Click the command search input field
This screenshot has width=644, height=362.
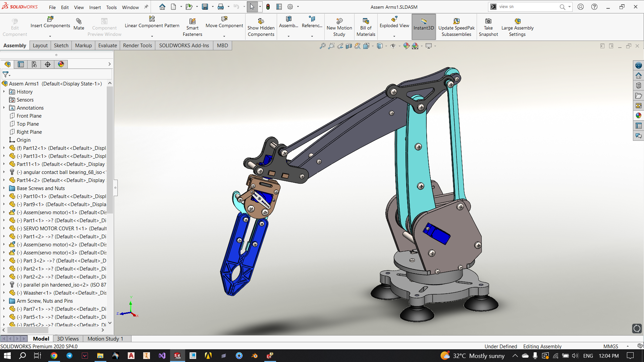[527, 7]
